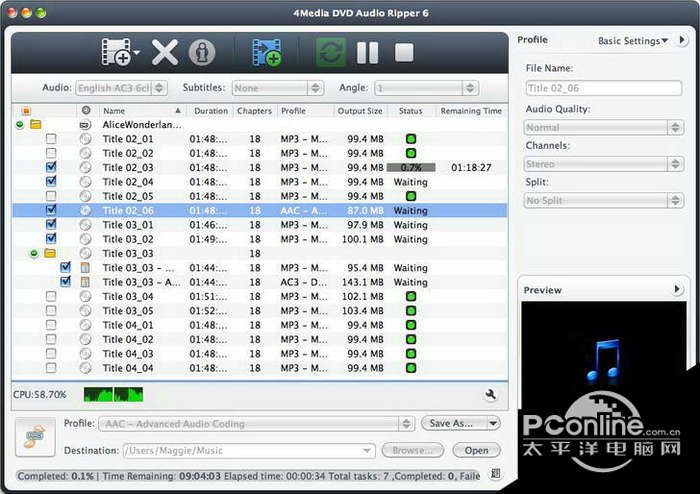
Task: Click the disc icon of Title 03_04
Action: pyautogui.click(x=85, y=296)
